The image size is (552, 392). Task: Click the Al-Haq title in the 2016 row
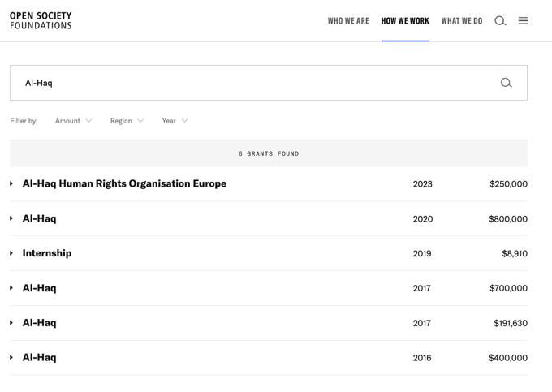pyautogui.click(x=39, y=358)
